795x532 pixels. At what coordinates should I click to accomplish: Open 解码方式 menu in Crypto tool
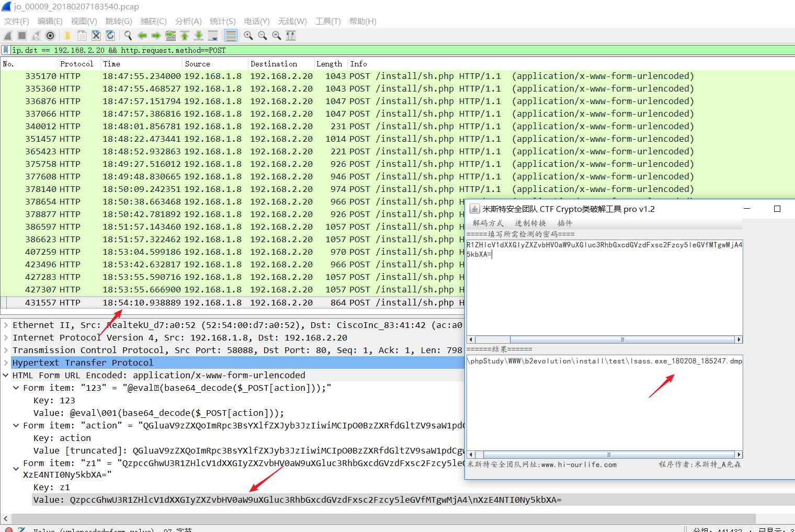click(488, 223)
